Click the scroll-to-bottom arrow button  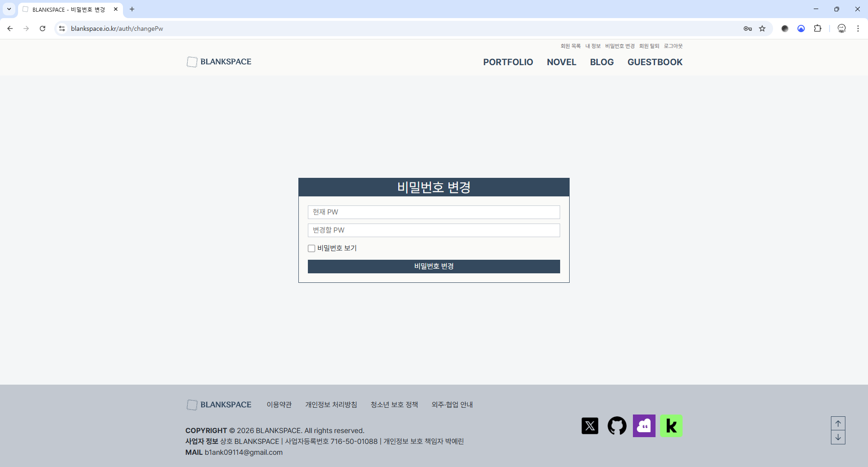[838, 437]
